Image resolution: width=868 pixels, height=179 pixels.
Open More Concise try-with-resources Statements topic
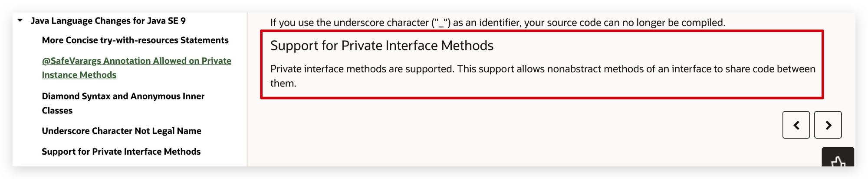(x=135, y=40)
